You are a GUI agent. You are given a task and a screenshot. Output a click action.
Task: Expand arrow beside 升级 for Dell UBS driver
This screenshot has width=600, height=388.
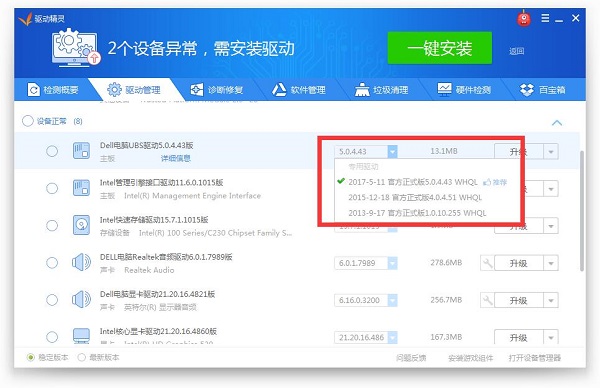(x=551, y=152)
